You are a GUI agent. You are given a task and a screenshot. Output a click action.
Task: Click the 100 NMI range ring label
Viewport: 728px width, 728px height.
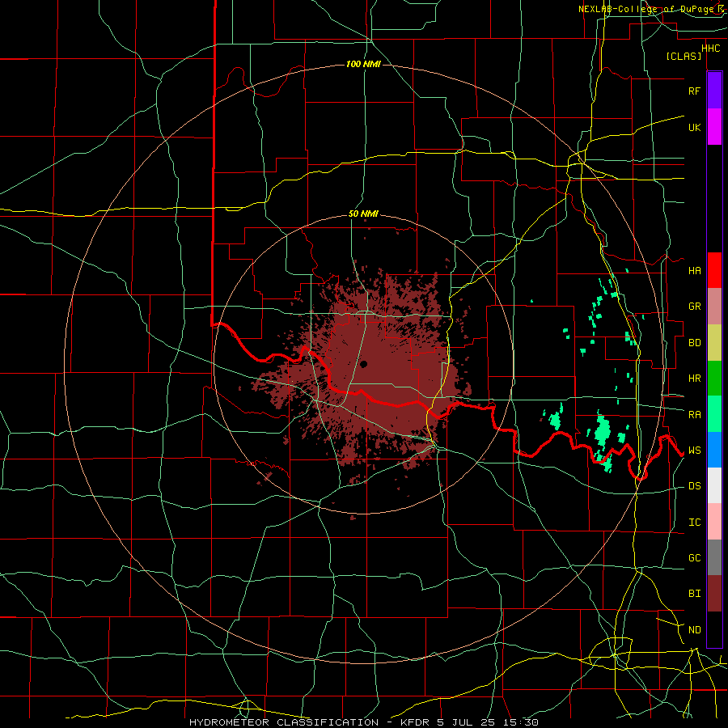pos(363,64)
